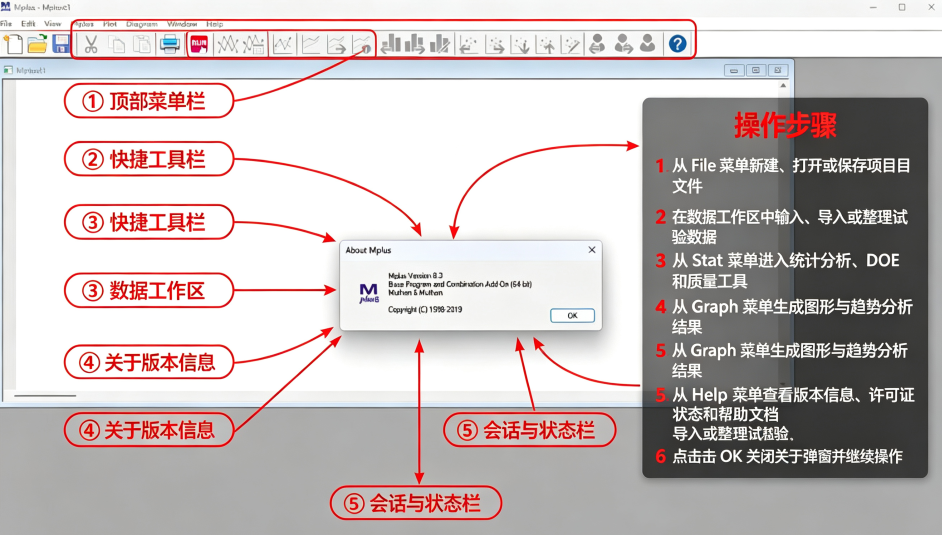Save using the floppy disk icon

tap(61, 44)
